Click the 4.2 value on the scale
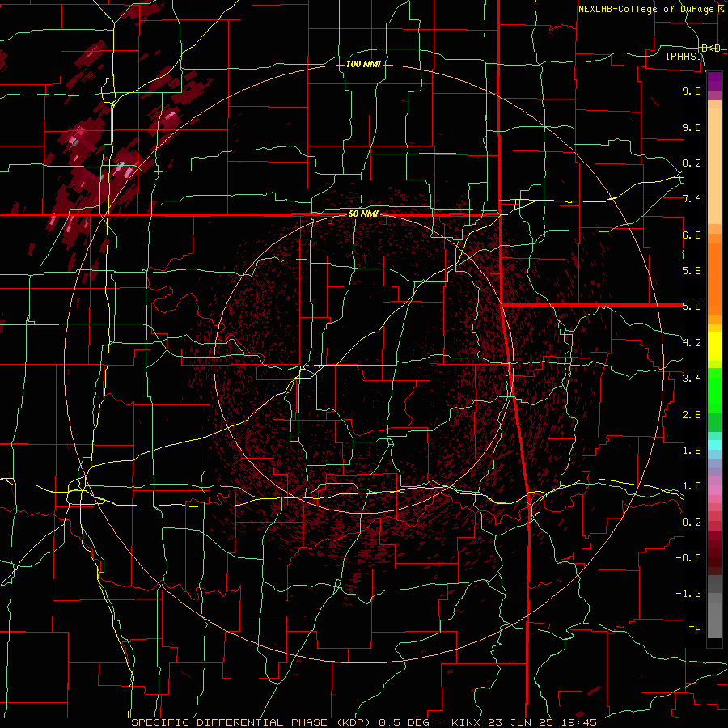The height and width of the screenshot is (728, 728). 692,343
